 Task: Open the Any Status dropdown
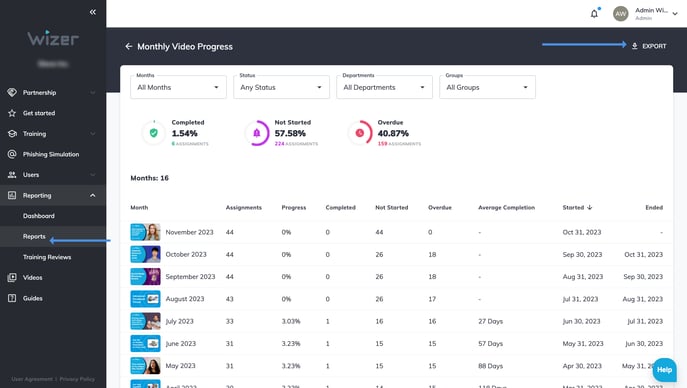281,87
